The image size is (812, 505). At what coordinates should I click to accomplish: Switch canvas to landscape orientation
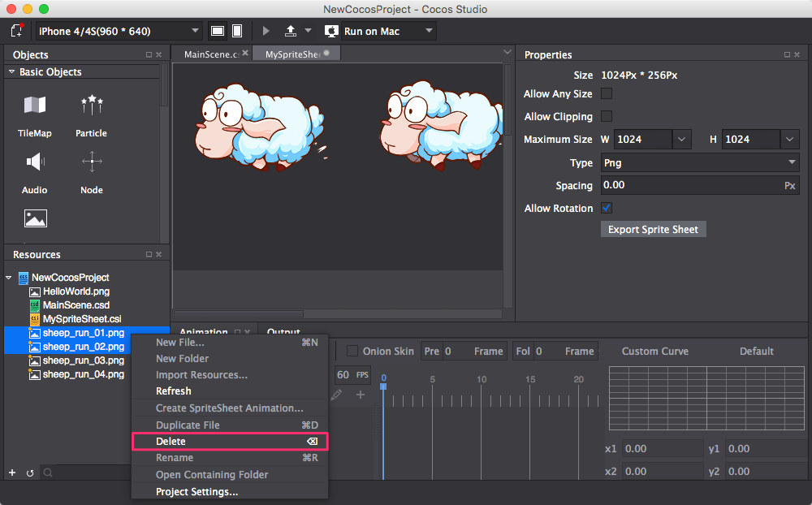[218, 31]
